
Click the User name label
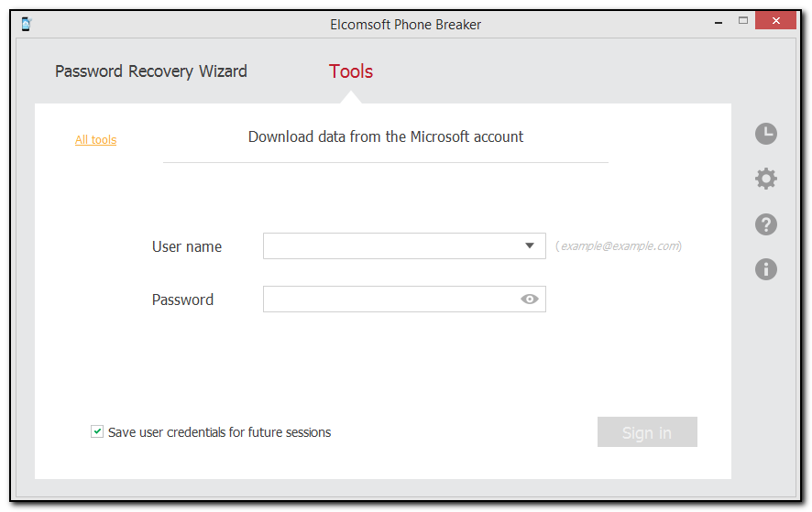click(187, 247)
